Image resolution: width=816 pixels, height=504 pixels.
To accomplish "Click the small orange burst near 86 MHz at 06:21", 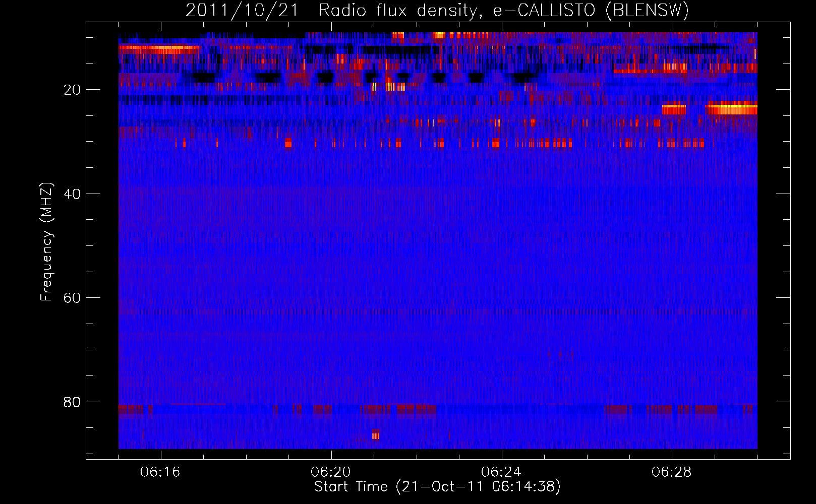I will click(x=376, y=435).
